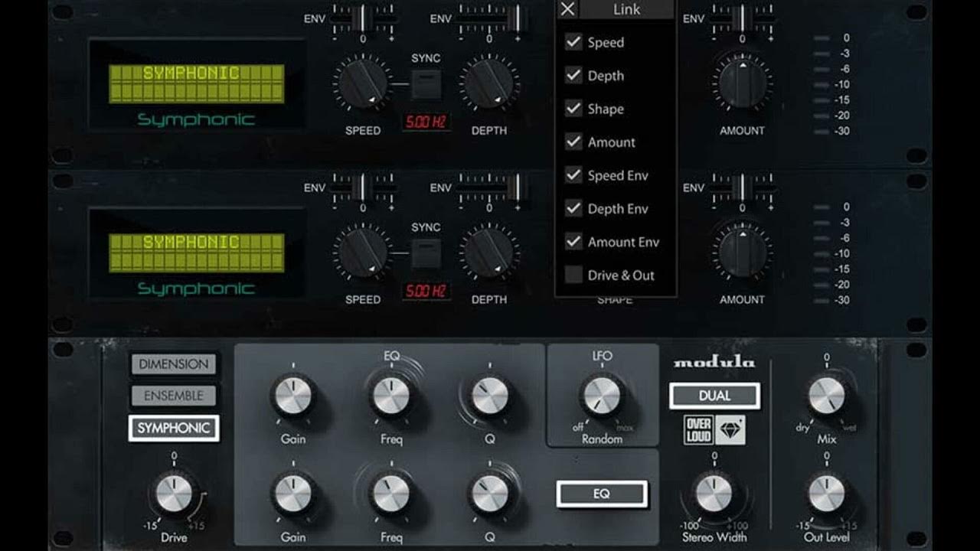This screenshot has height=551, width=980.
Task: Click the lower unit depth ENV slider
Action: tap(492, 187)
